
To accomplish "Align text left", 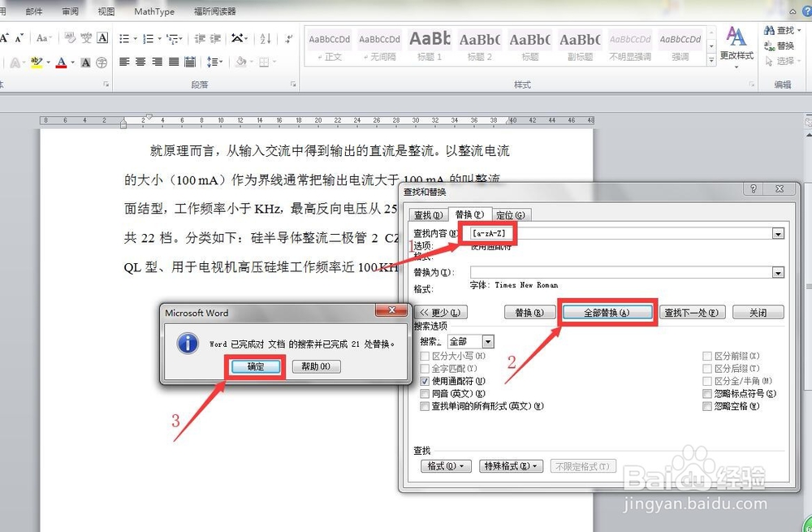I will [x=124, y=63].
